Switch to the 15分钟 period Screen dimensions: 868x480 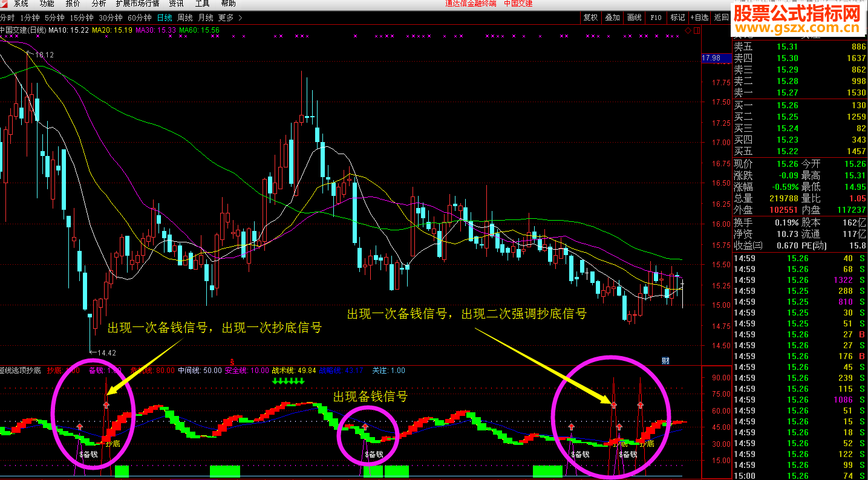81,18
